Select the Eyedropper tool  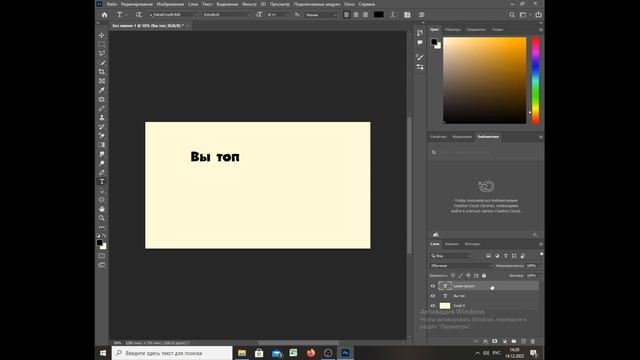102,90
